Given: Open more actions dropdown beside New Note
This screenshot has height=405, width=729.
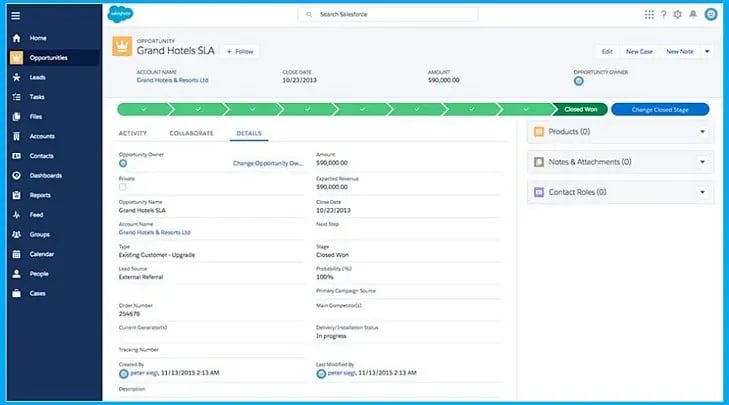Looking at the screenshot, I should [707, 52].
